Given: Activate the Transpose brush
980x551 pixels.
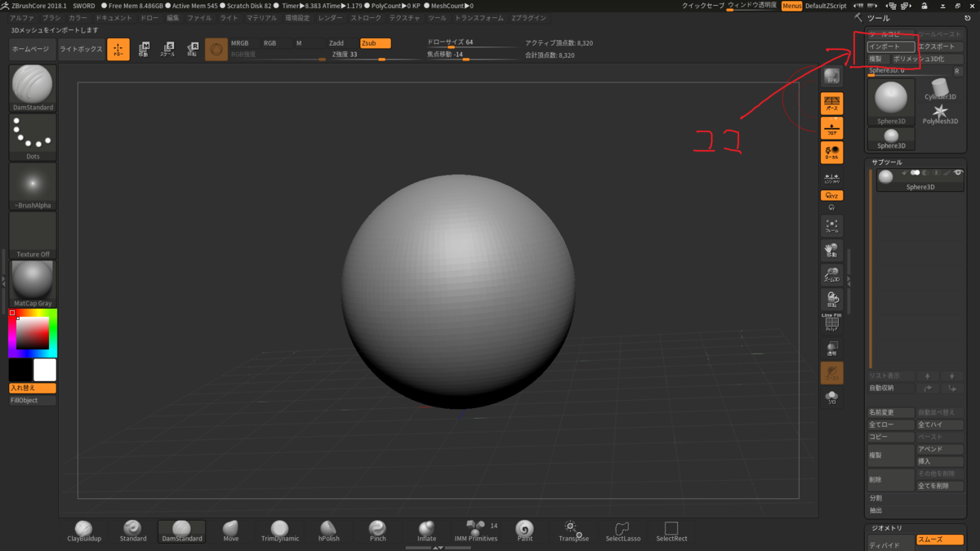Looking at the screenshot, I should (x=573, y=531).
